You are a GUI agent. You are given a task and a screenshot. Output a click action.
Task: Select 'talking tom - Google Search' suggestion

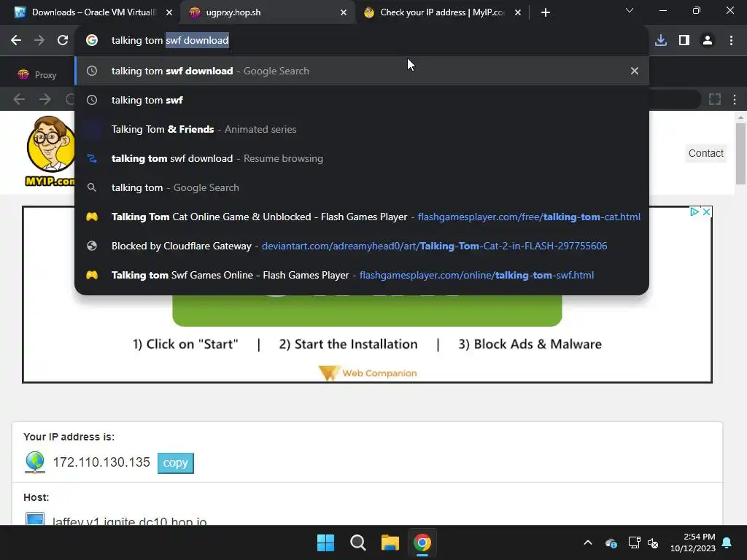tap(362, 187)
